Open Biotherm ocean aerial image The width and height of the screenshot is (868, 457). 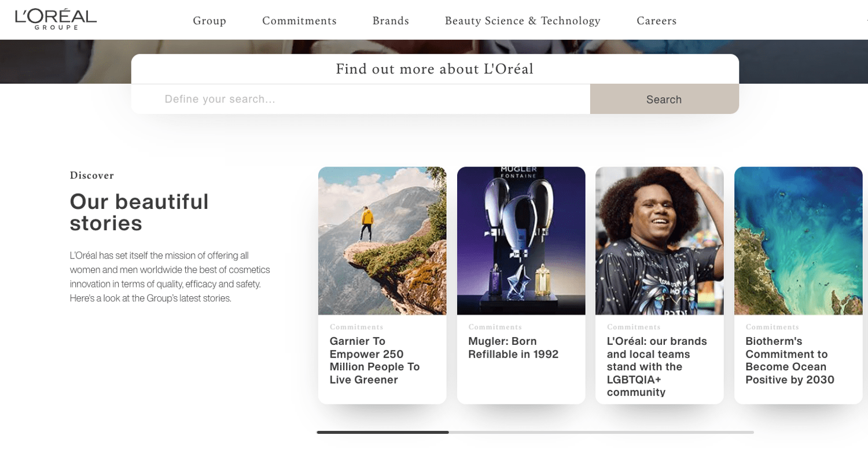point(798,241)
